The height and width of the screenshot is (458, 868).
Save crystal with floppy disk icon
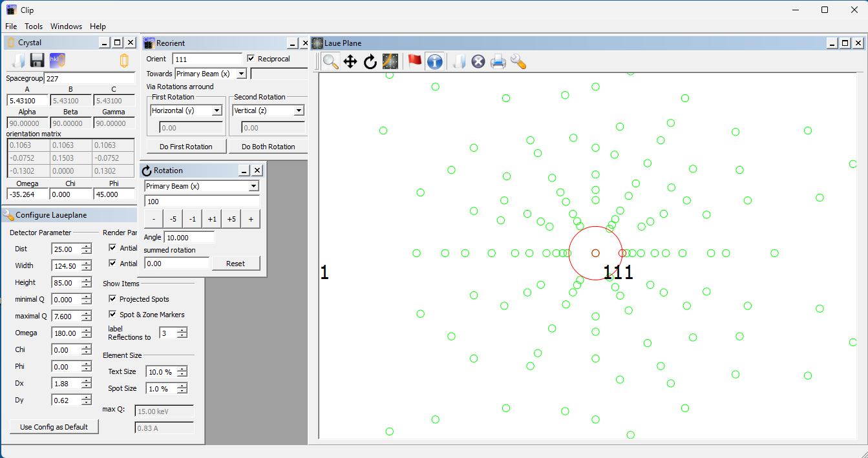[x=37, y=61]
